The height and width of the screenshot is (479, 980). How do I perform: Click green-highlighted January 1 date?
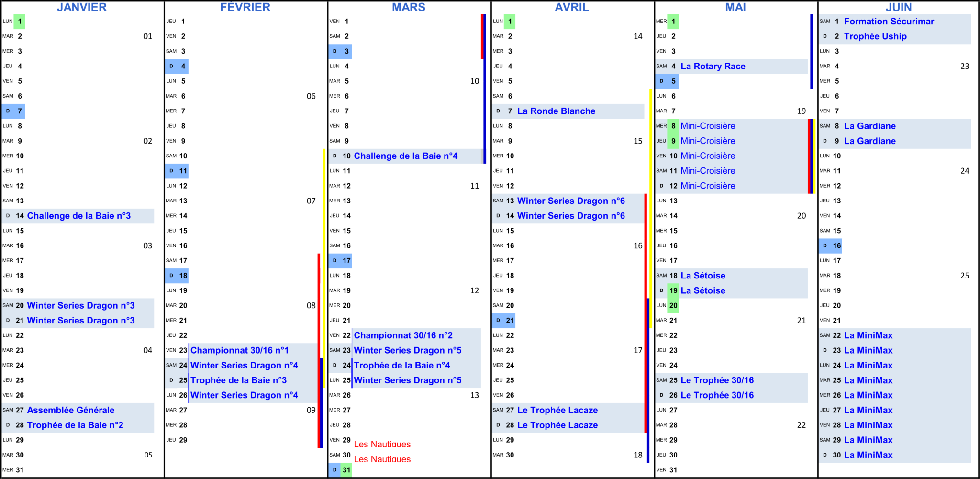[x=20, y=22]
